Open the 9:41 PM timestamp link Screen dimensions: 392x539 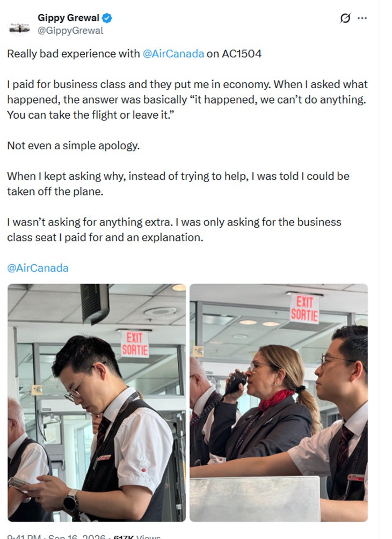[24, 536]
